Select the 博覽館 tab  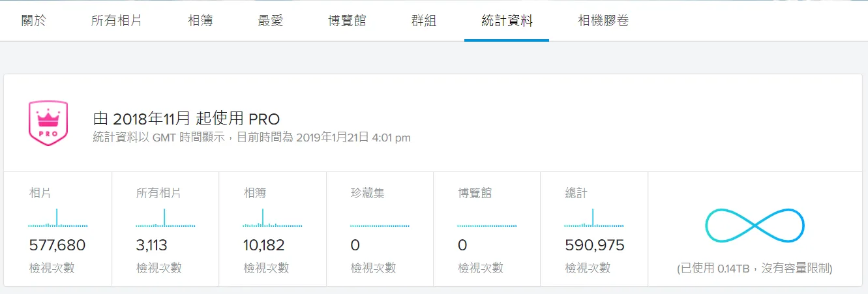pos(347,20)
